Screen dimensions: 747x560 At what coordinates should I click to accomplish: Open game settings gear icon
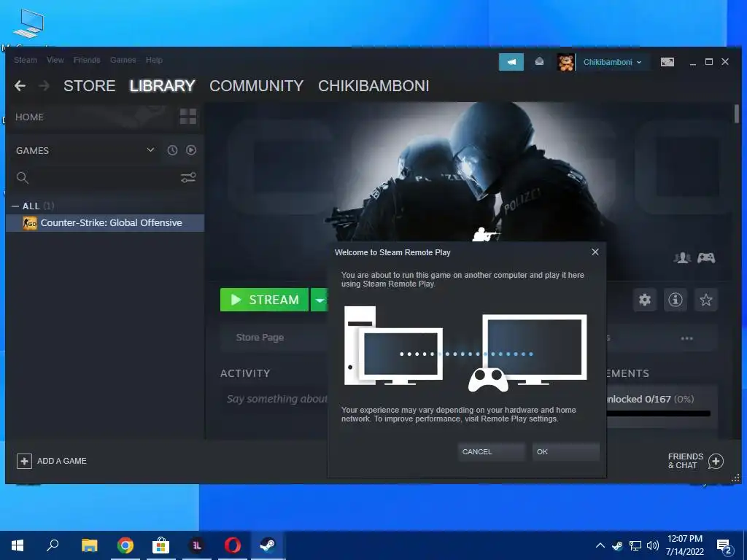tap(645, 300)
